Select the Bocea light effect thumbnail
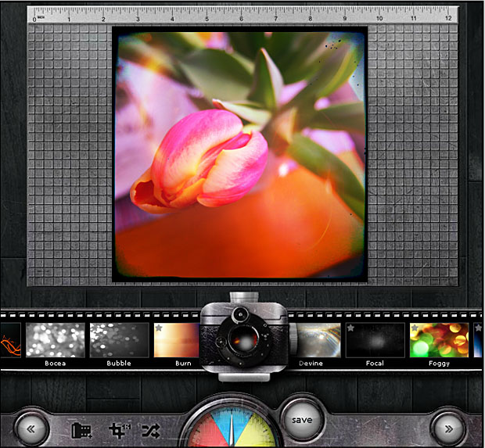The height and width of the screenshot is (448, 485). (x=55, y=340)
